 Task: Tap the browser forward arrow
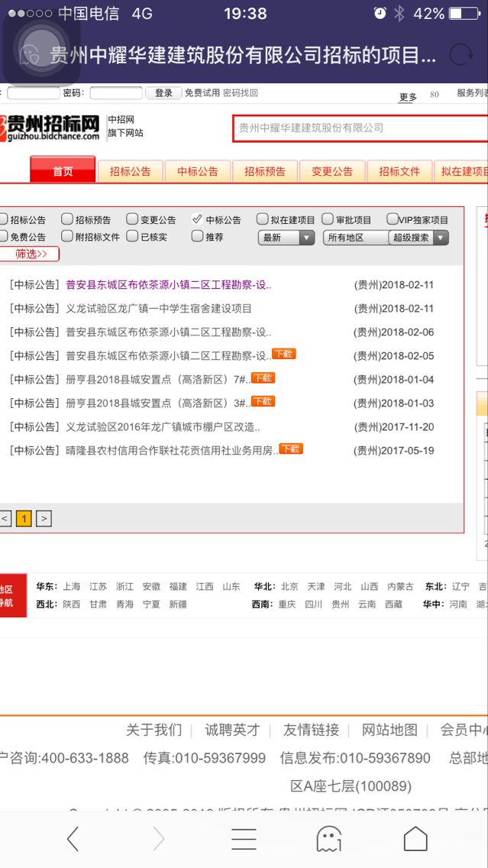(159, 839)
